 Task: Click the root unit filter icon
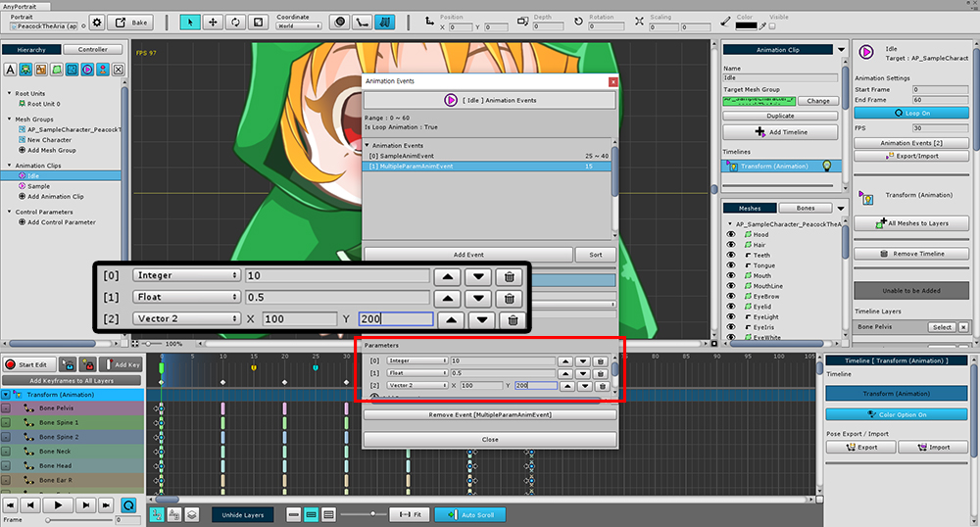(25, 70)
